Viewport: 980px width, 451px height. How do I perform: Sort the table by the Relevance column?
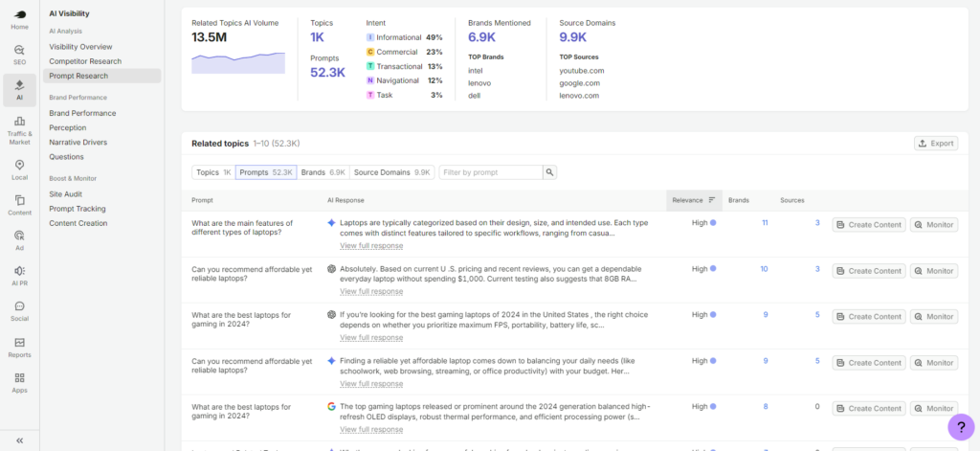point(694,200)
